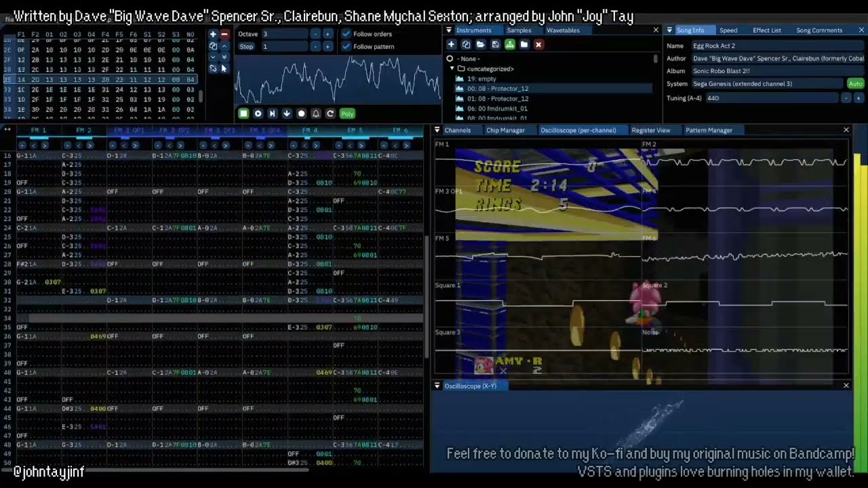This screenshot has width=868, height=488.
Task: Click FM 6 channel's '>' expand button
Action: pyautogui.click(x=406, y=145)
